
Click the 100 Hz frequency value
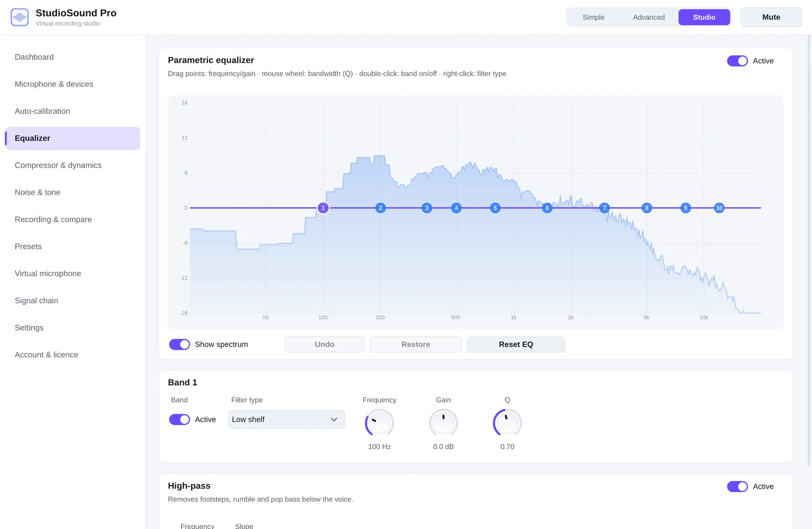click(x=380, y=447)
